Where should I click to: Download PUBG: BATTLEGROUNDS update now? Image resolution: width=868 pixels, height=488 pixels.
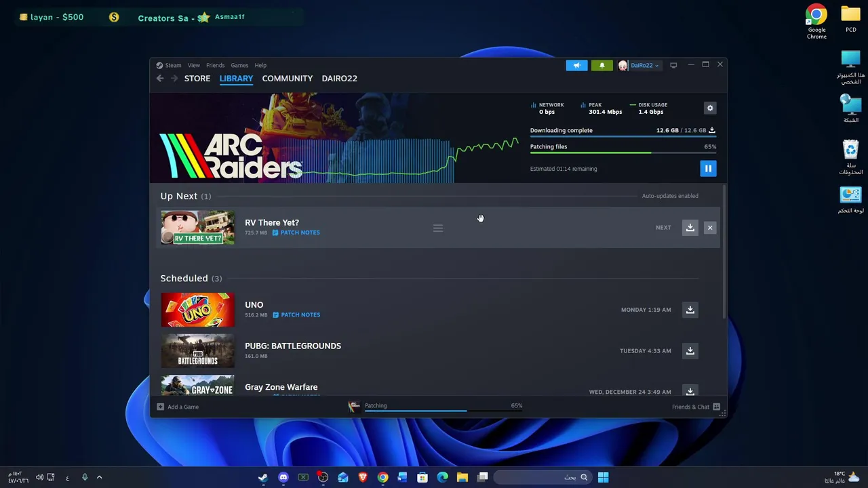[x=690, y=351]
